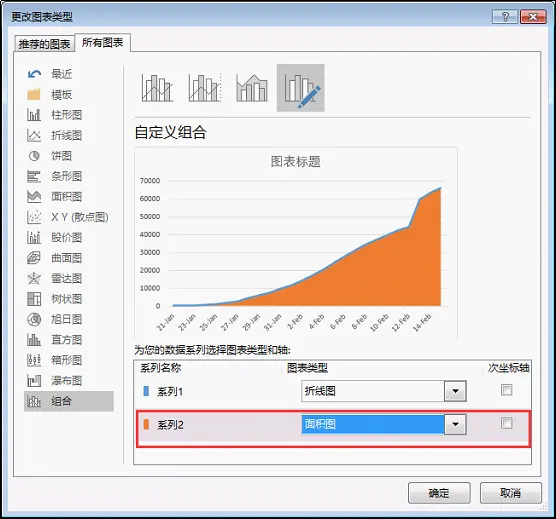Viewport: 556px width, 519px height.
Task: Click the blue 系列1 color marker
Action: pyautogui.click(x=146, y=391)
